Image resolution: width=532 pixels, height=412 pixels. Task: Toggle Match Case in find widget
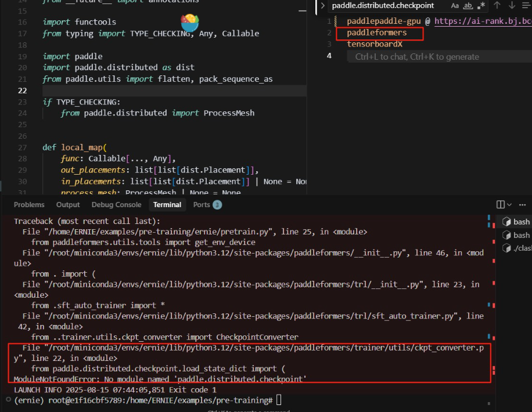tap(455, 6)
